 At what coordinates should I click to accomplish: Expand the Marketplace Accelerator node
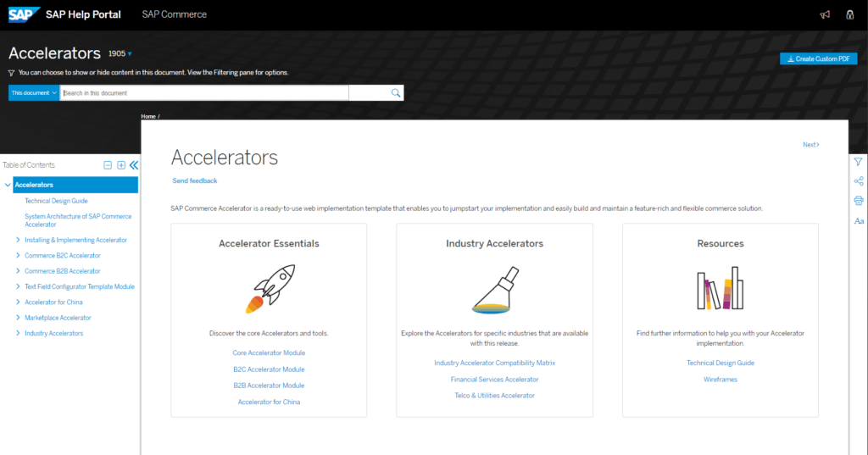coord(19,318)
